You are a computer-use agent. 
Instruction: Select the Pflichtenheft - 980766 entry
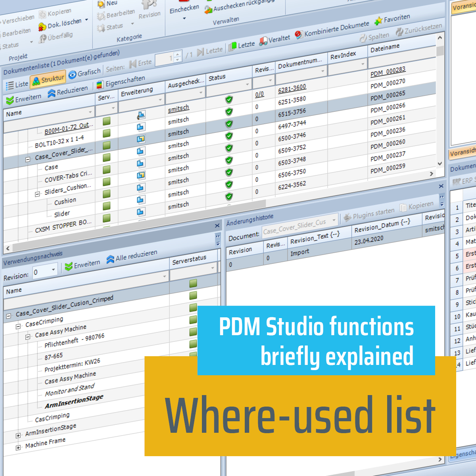[x=75, y=340]
